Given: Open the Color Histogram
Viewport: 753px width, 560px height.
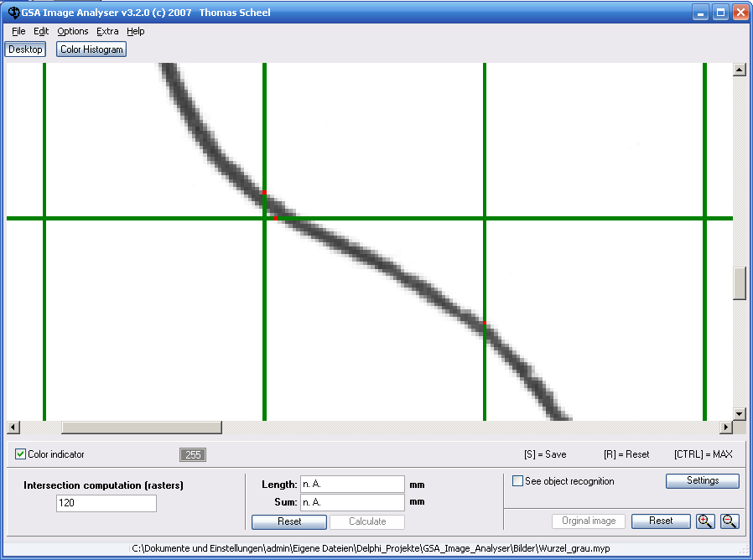Looking at the screenshot, I should pos(91,49).
